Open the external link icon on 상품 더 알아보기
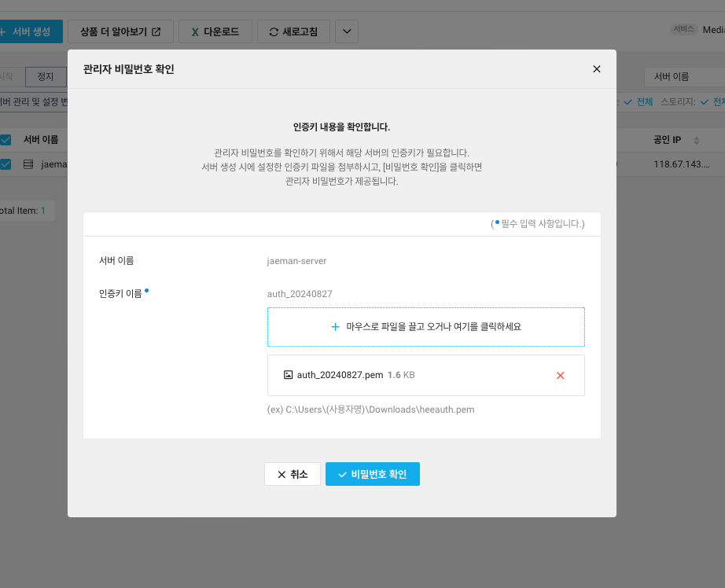 157,31
